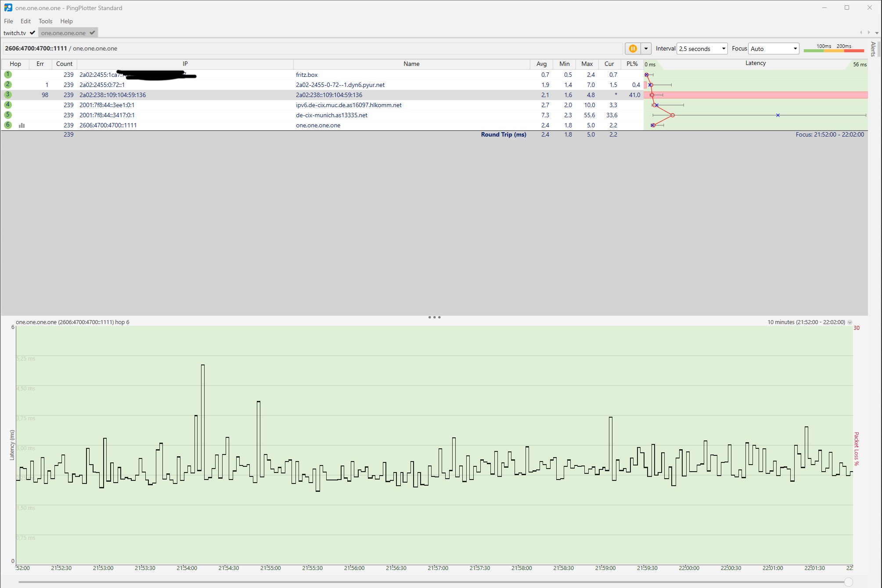Pause the trace with the orange button
The height and width of the screenshot is (588, 882).
(633, 49)
